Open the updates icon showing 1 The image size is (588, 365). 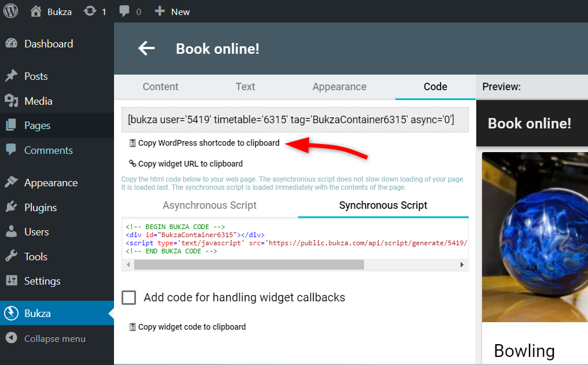click(x=90, y=11)
